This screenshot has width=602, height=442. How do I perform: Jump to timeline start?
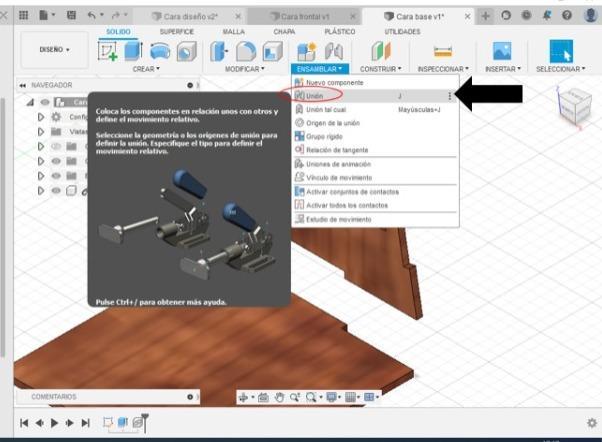[24, 423]
